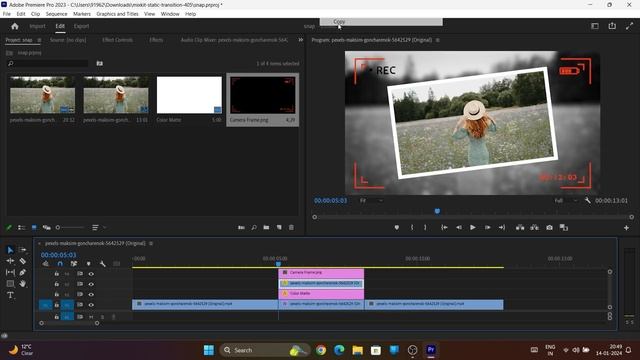
Task: Toggle Linked Selection in Timeline
Action: coord(73,264)
